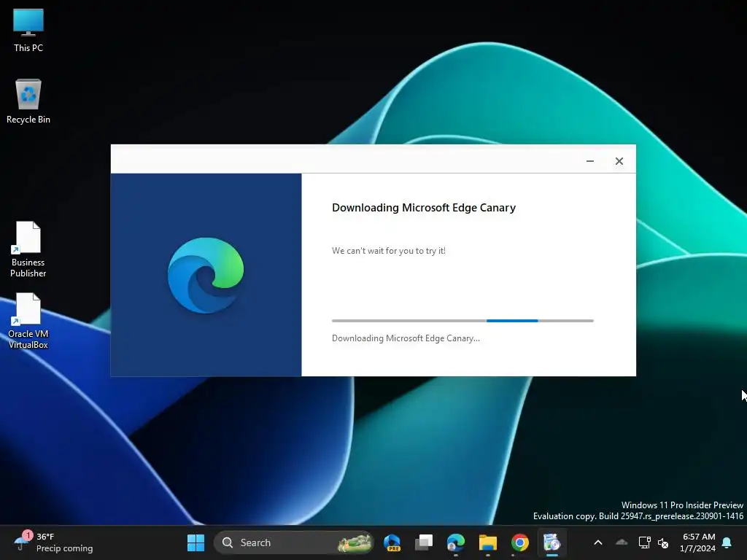
Task: Launch Google Chrome from taskbar
Action: pyautogui.click(x=519, y=542)
